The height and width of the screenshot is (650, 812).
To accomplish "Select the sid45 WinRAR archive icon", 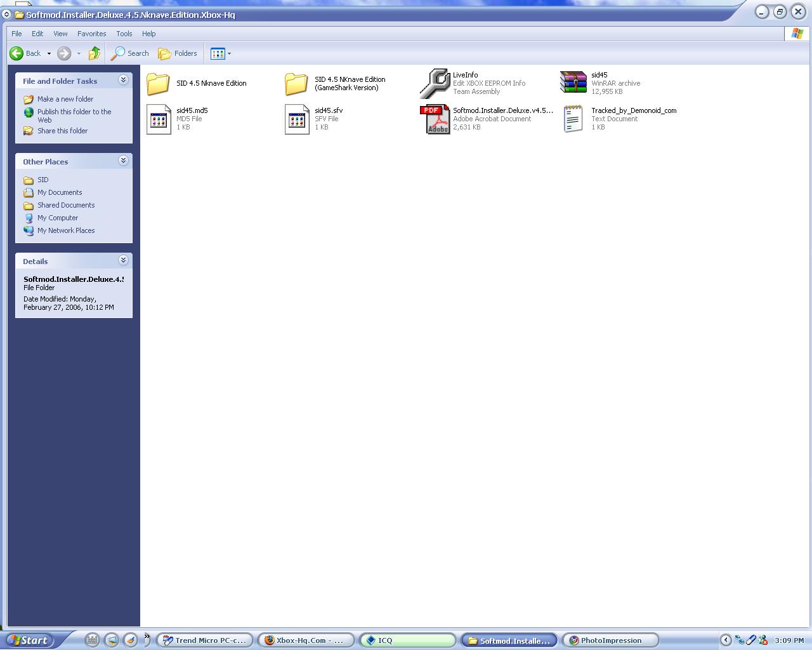I will coord(573,83).
